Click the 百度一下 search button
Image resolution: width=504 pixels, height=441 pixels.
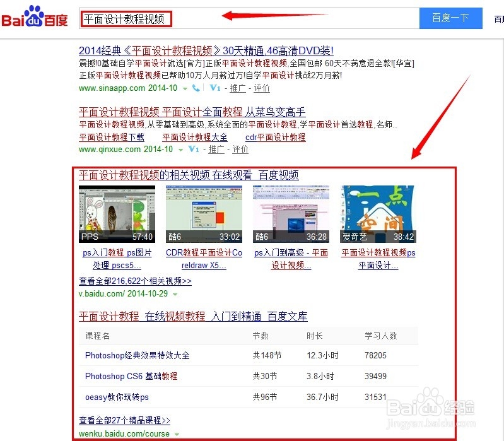click(450, 18)
